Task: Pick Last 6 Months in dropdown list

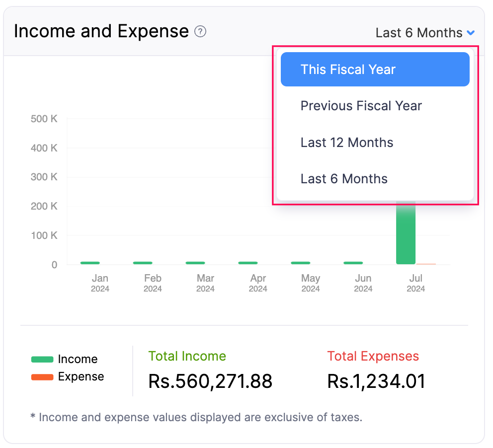Action: point(344,179)
